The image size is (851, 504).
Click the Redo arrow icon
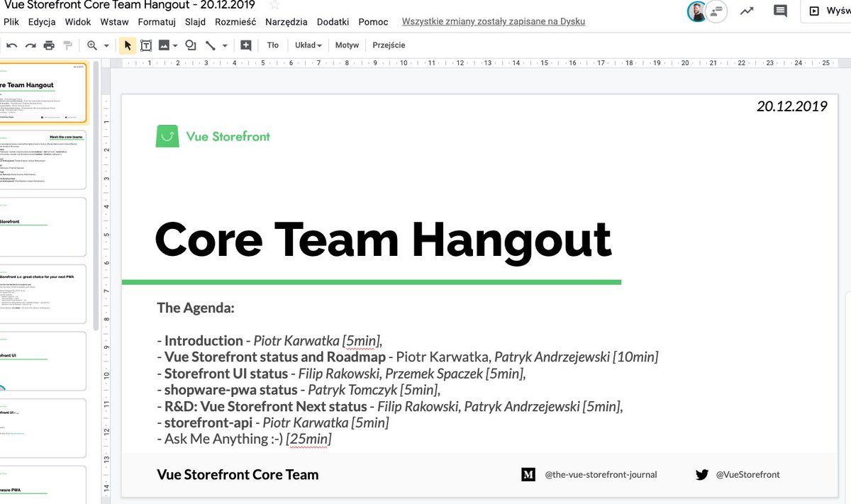click(30, 45)
